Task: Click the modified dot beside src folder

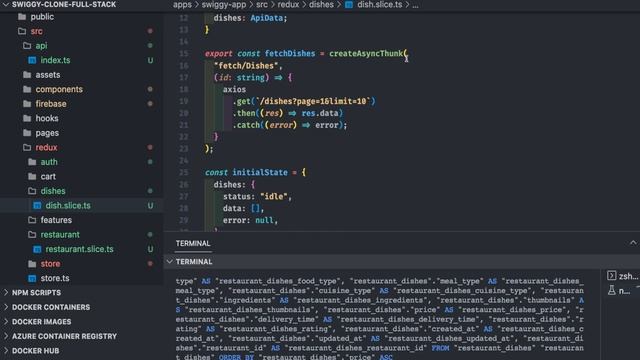Action: pos(150,31)
